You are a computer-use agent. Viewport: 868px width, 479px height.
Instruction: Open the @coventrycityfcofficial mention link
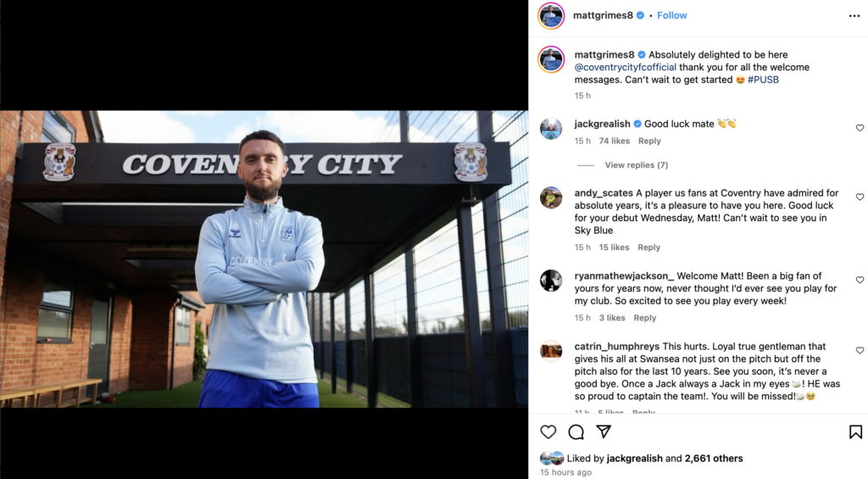click(625, 67)
